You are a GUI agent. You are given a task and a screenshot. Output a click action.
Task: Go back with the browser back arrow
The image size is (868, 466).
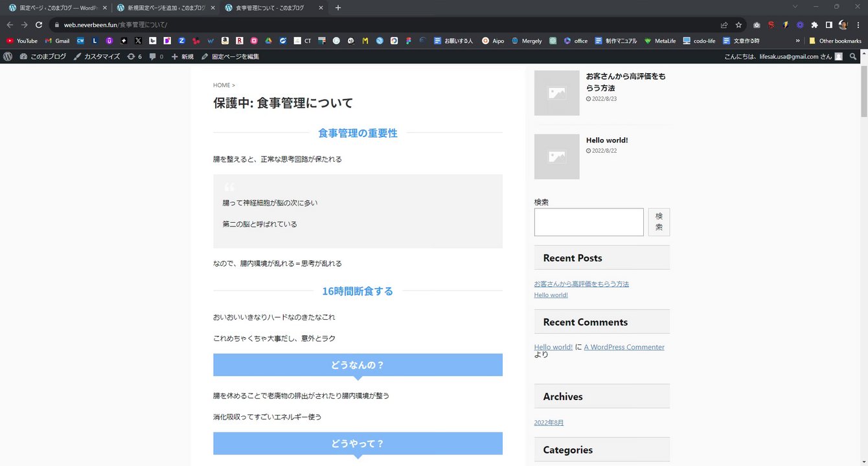click(x=9, y=25)
